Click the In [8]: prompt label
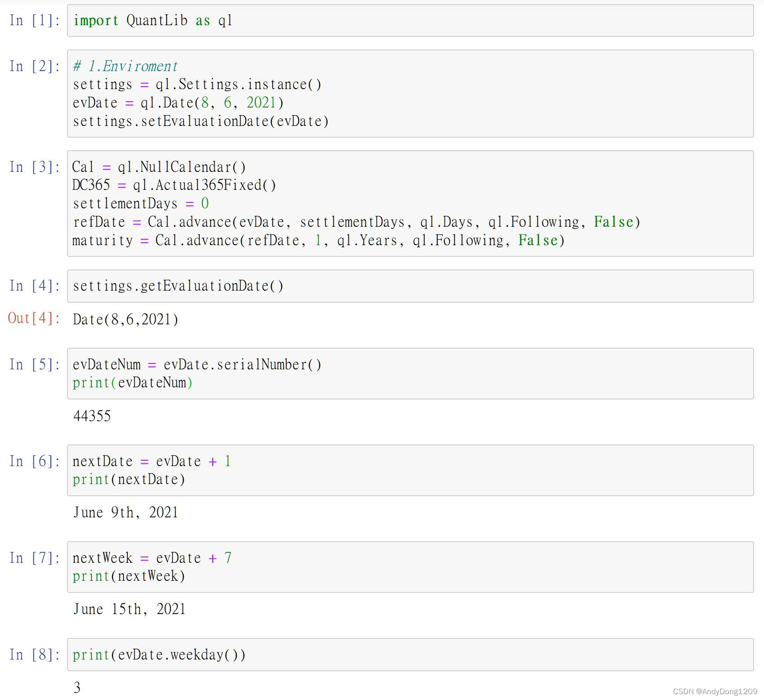 pyautogui.click(x=35, y=655)
